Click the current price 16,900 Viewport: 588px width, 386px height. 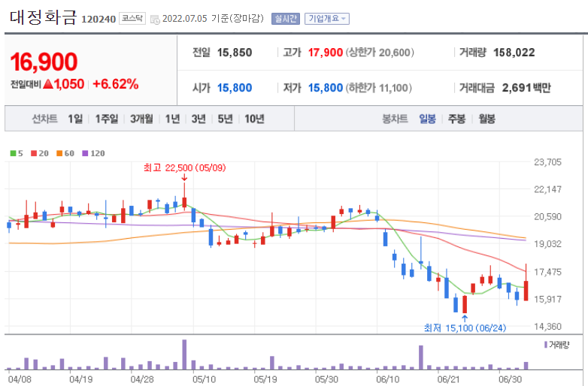(x=44, y=62)
